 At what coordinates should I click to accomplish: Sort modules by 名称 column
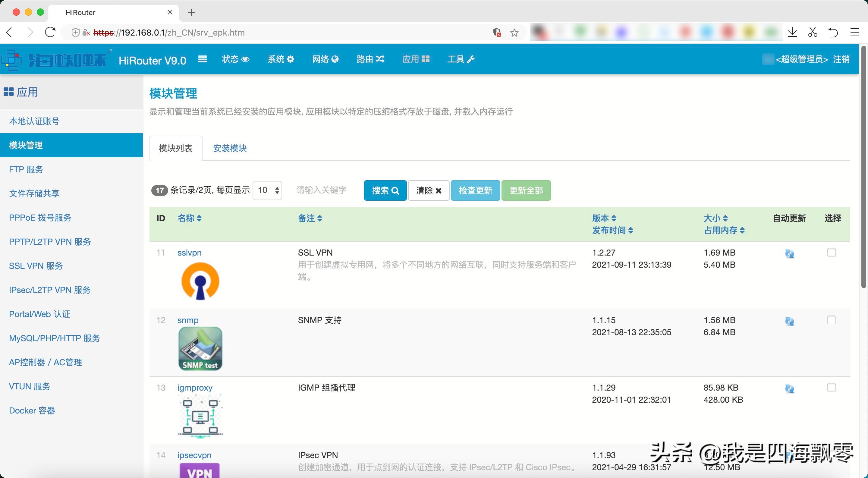click(189, 218)
